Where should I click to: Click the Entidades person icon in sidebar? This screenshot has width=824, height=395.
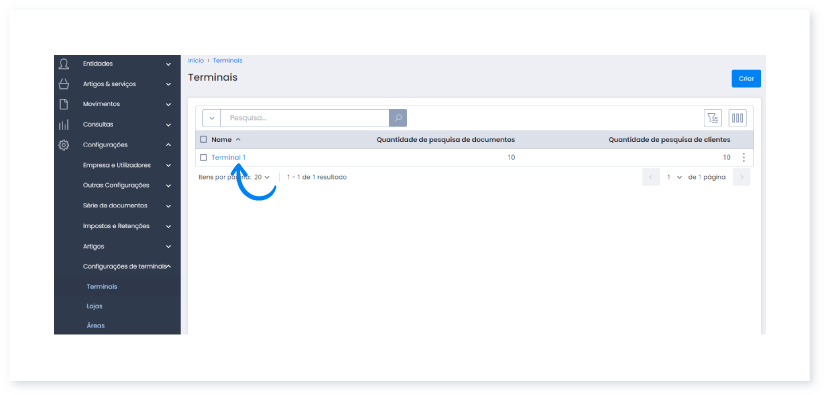point(64,64)
